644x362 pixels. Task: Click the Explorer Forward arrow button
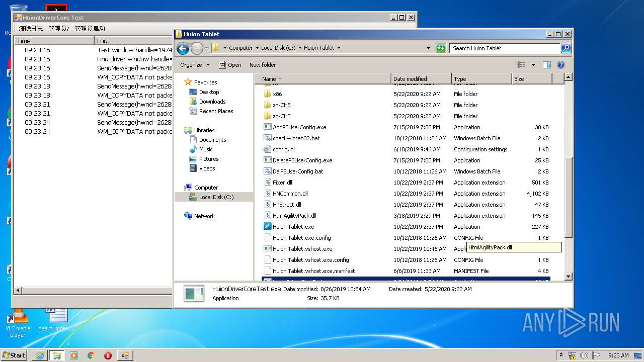tap(197, 48)
